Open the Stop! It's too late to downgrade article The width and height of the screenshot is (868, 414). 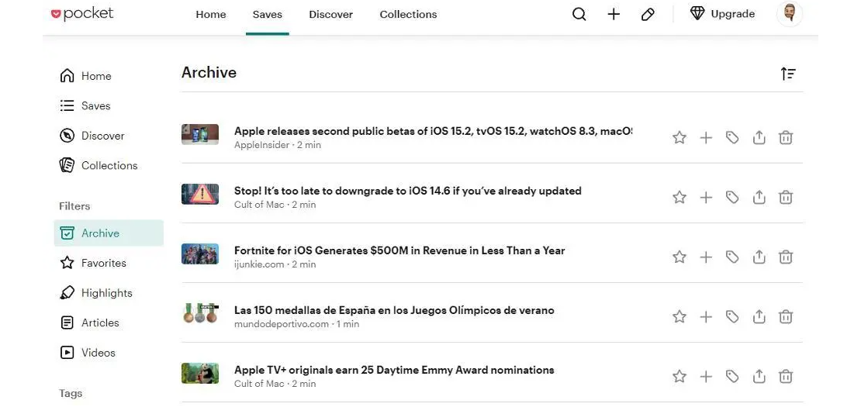[407, 191]
